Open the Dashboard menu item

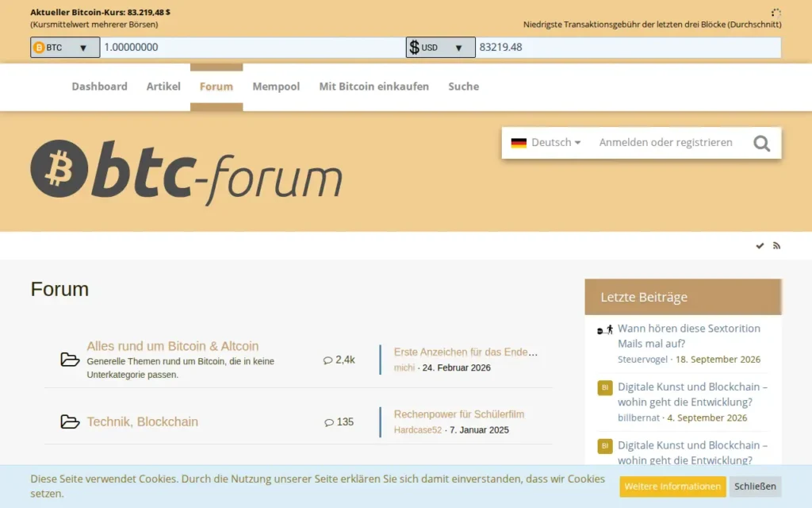point(99,87)
